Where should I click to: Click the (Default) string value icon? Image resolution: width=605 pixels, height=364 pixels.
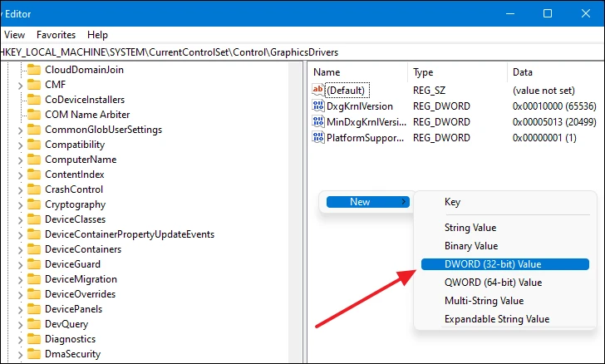pos(317,90)
